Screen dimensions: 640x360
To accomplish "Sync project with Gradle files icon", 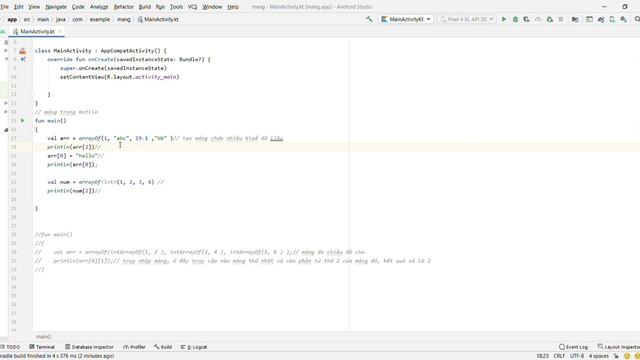I will pyautogui.click(x=600, y=19).
